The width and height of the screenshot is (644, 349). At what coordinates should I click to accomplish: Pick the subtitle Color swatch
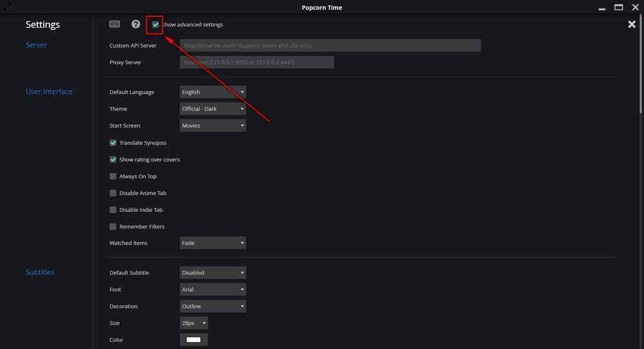(x=194, y=339)
